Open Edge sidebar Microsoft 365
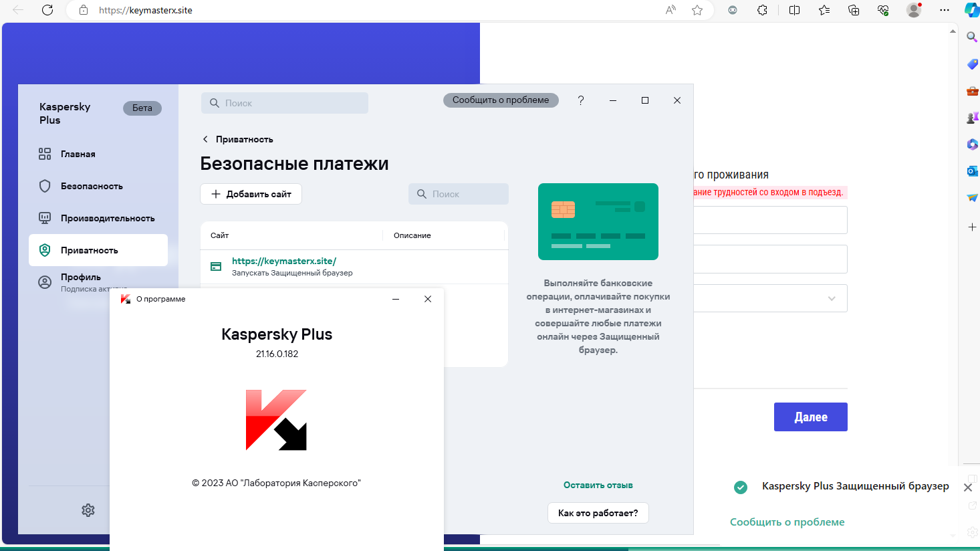The width and height of the screenshot is (980, 551). pyautogui.click(x=972, y=144)
